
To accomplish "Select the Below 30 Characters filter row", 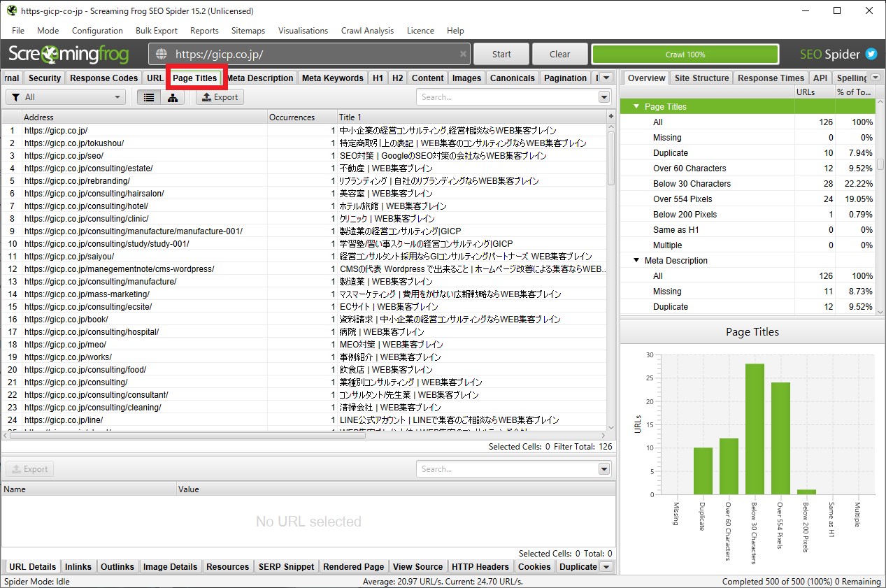I will coord(748,184).
